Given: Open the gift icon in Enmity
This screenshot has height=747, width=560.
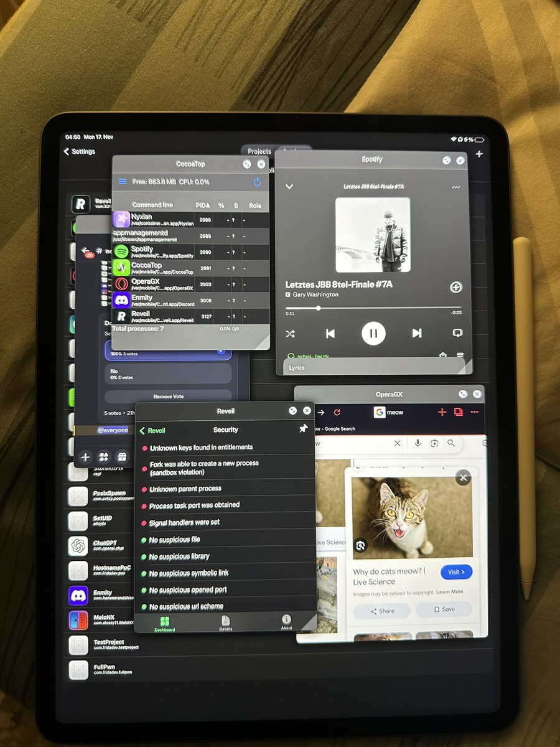Looking at the screenshot, I should tap(122, 456).
